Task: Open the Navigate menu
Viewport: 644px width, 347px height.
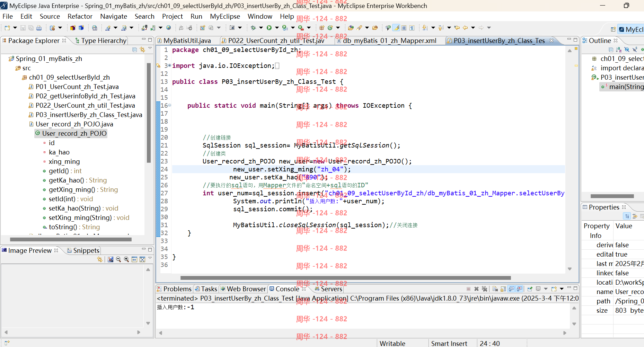Action: click(114, 16)
